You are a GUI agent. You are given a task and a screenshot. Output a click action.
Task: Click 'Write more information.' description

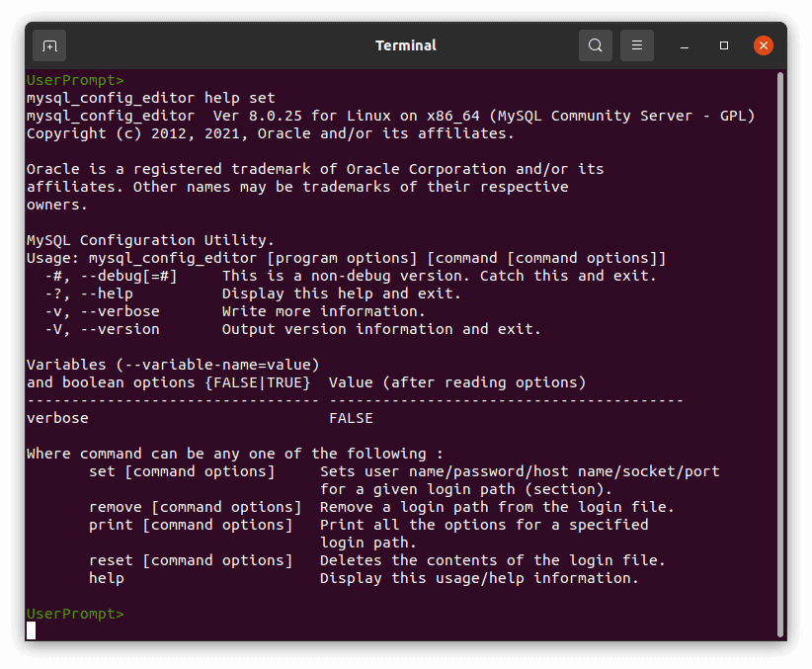(324, 311)
